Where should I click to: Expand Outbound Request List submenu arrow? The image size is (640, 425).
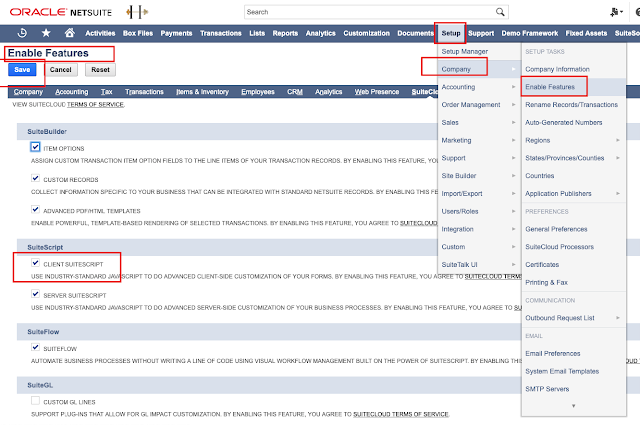click(x=618, y=318)
